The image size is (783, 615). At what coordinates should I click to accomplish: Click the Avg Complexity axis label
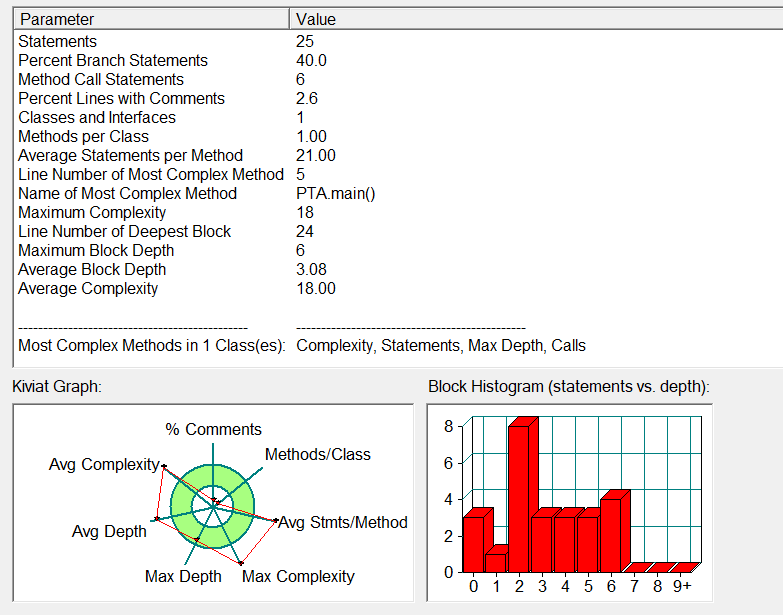click(104, 464)
